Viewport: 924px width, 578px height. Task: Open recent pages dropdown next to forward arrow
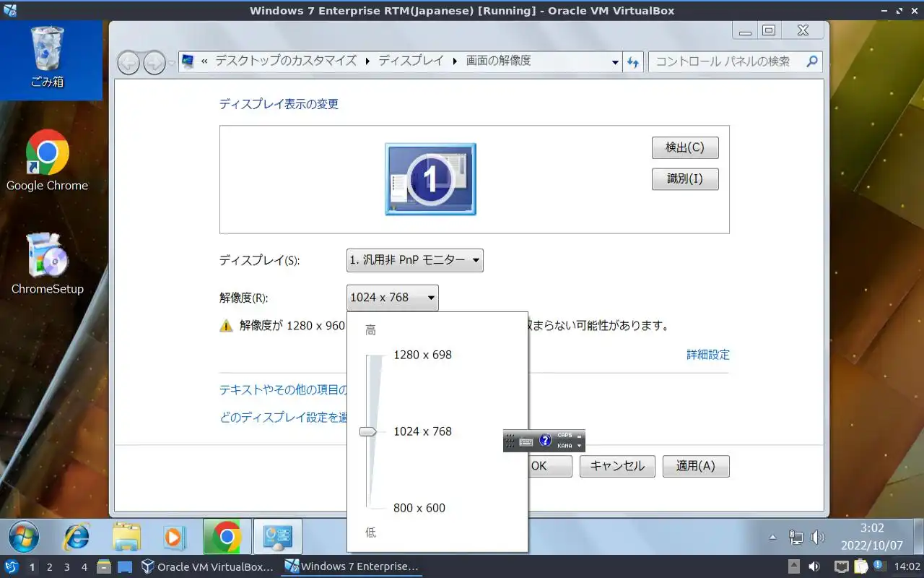click(172, 63)
